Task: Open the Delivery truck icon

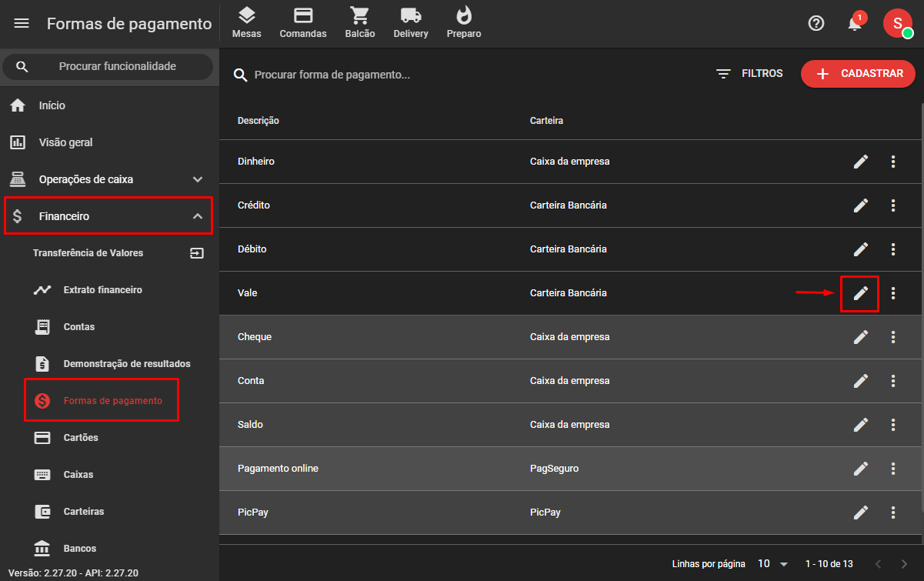Action: [x=411, y=23]
